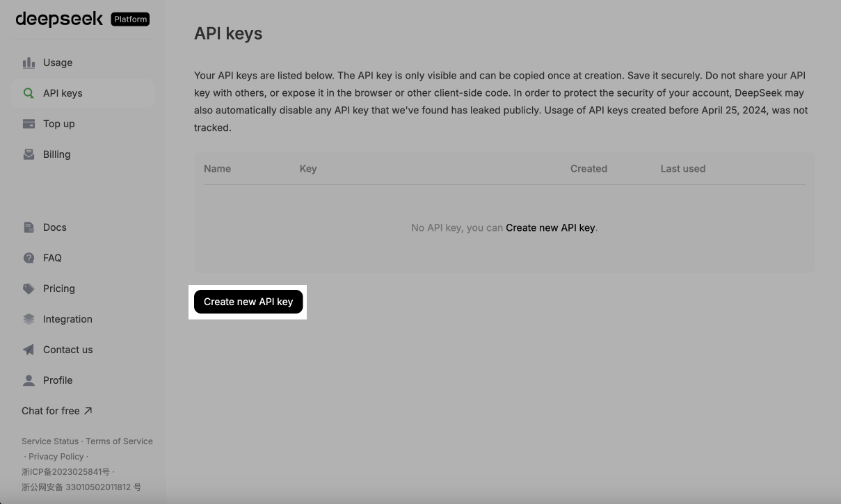Open the Chat for free link
841x504 pixels.
[56, 411]
